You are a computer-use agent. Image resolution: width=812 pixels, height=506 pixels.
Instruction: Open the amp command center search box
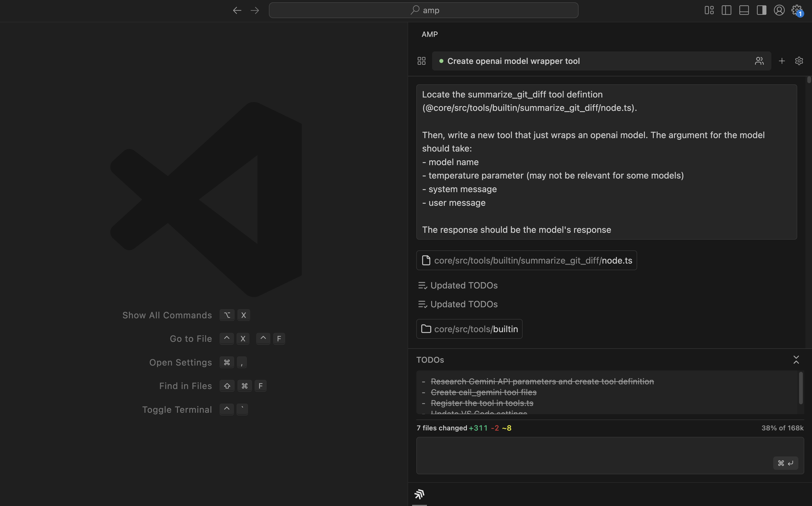pos(423,10)
